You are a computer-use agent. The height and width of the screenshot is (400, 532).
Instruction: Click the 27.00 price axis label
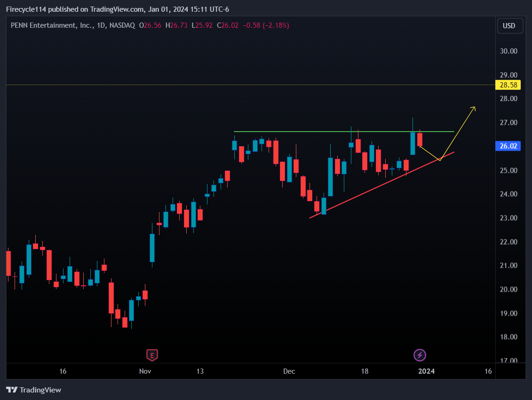[508, 123]
